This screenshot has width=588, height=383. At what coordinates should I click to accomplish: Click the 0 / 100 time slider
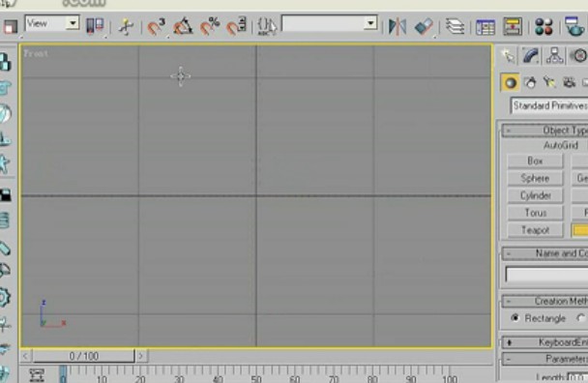tap(83, 356)
